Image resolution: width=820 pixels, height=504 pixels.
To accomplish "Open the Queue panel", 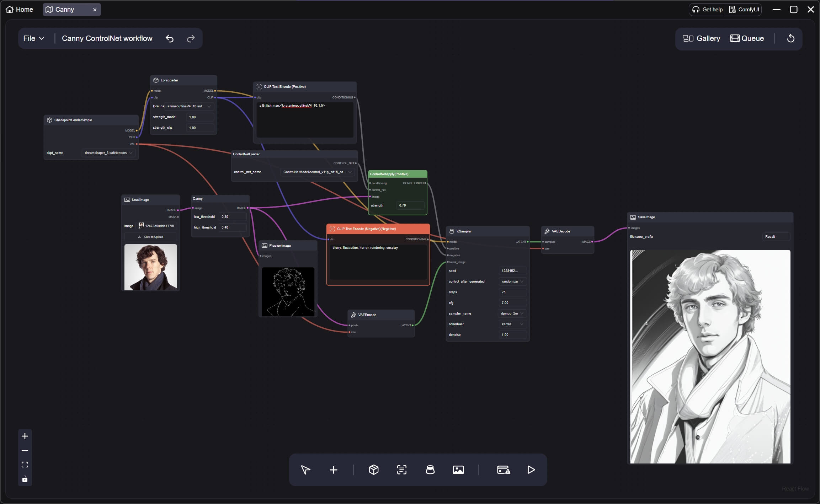I will [x=747, y=38].
